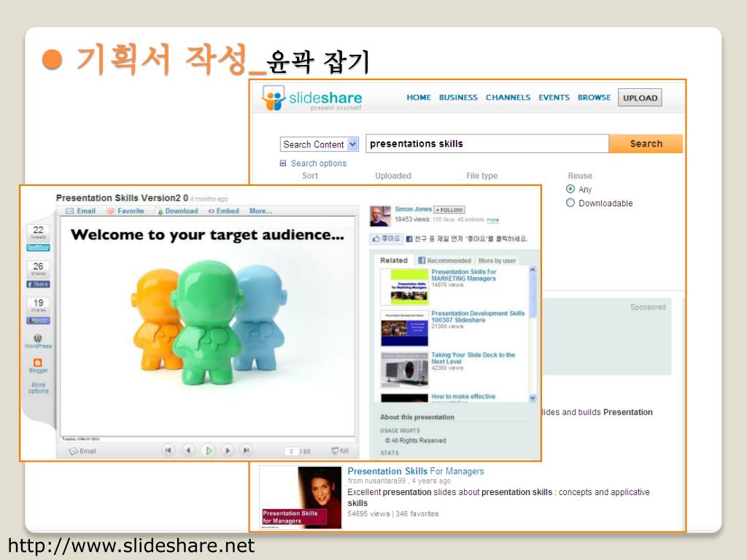Screen dimensions: 747x560
Task: Click the projector thumbnail in Related list
Action: coord(404,370)
